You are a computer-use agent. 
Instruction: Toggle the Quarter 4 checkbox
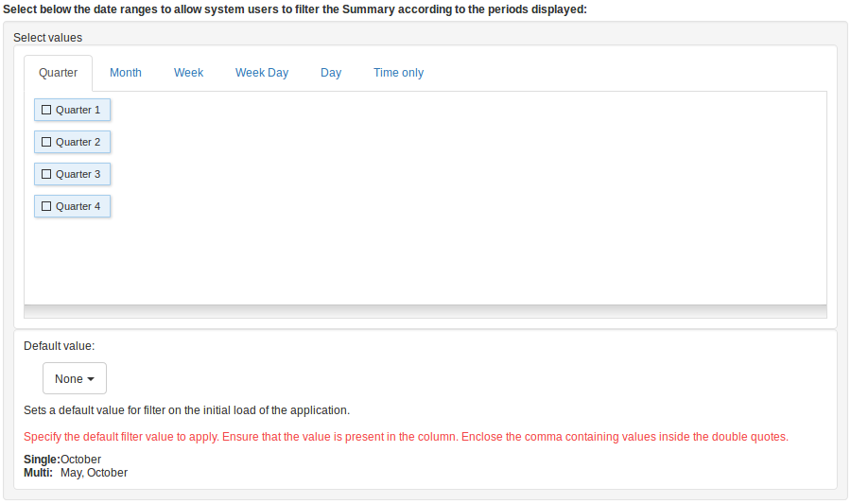[46, 206]
